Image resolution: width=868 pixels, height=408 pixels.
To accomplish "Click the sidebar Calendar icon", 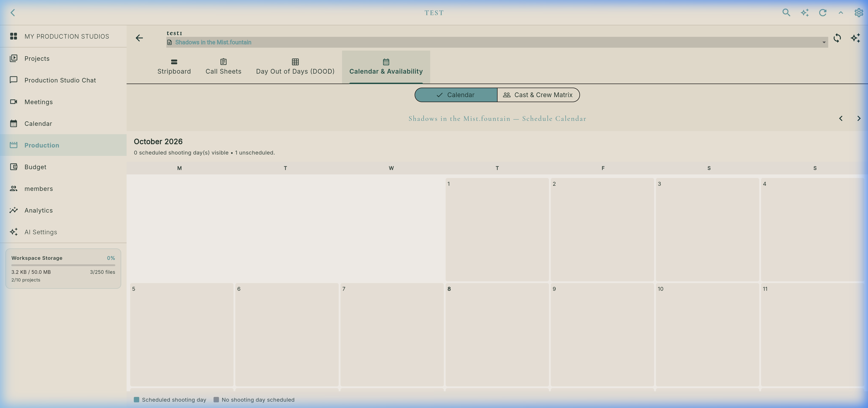I will point(14,123).
